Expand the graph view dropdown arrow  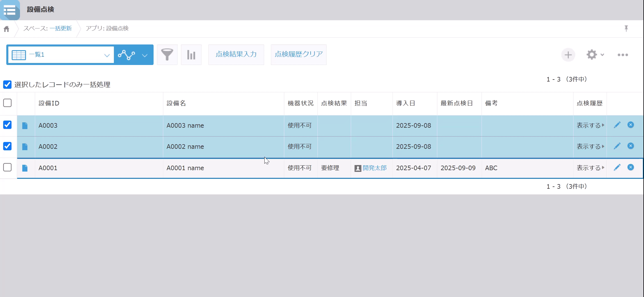tap(145, 55)
